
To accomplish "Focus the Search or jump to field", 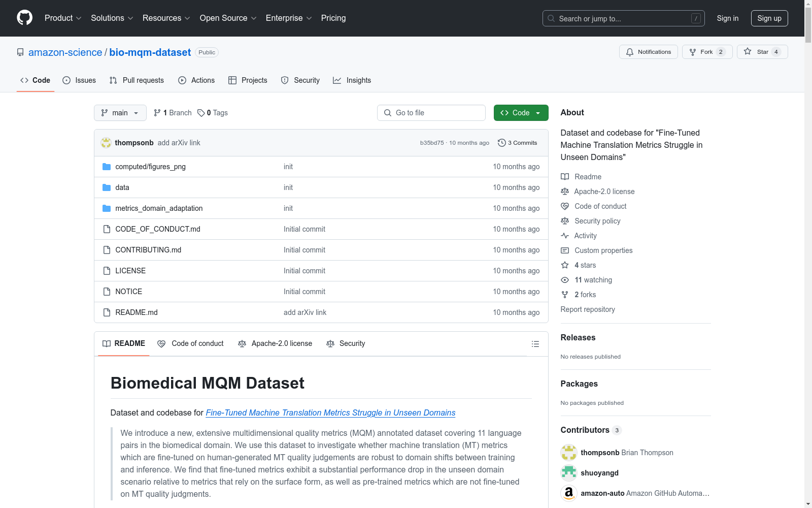I will (624, 18).
